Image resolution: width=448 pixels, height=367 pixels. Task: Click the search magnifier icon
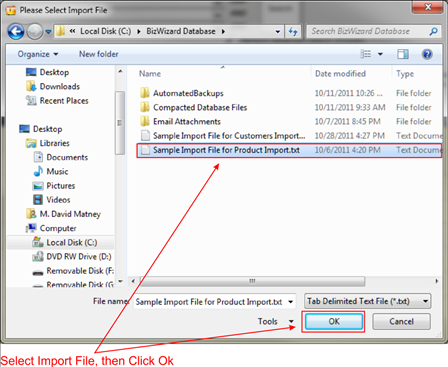pyautogui.click(x=433, y=32)
